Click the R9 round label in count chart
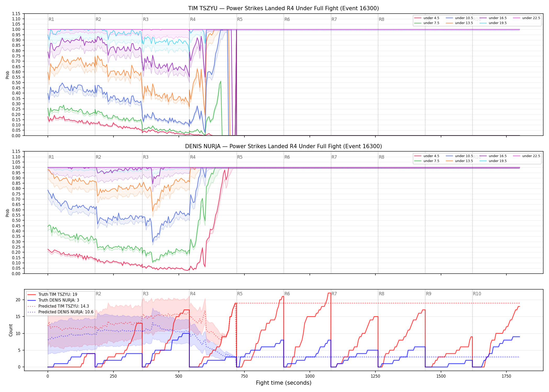This screenshot has height=392, width=549. point(428,294)
